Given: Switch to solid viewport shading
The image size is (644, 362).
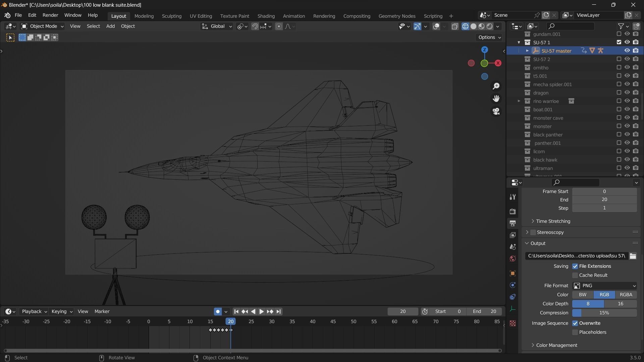Looking at the screenshot, I should tap(473, 26).
